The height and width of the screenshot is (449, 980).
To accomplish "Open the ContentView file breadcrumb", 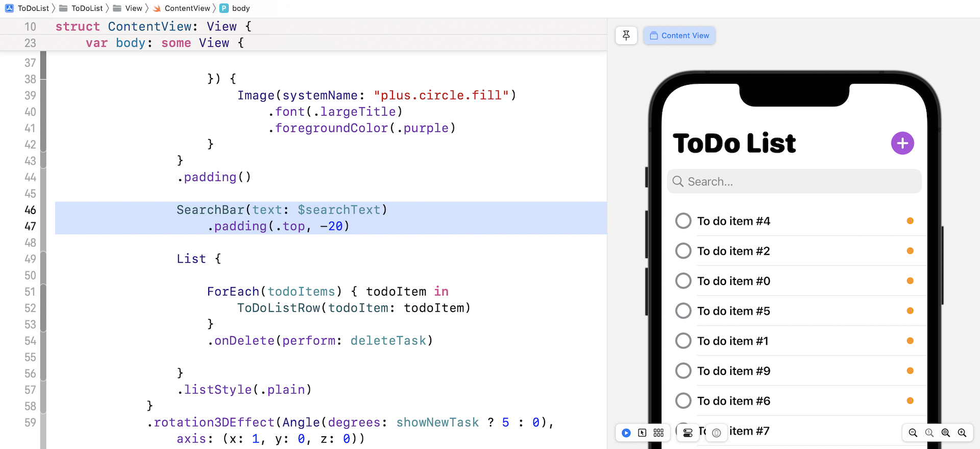I will coord(187,8).
